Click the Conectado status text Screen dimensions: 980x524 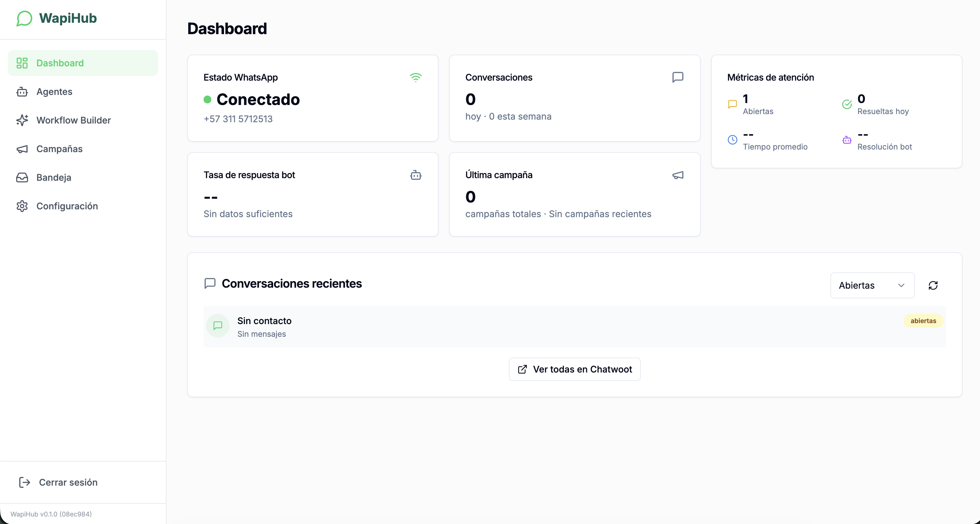pyautogui.click(x=258, y=99)
